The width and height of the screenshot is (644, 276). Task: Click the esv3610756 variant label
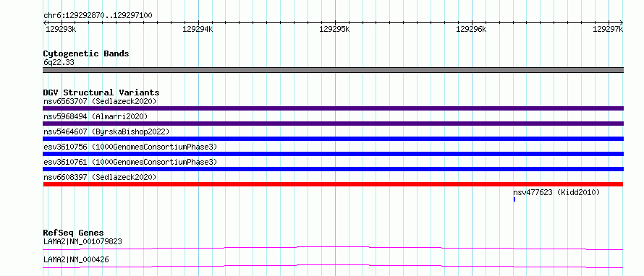(130, 147)
